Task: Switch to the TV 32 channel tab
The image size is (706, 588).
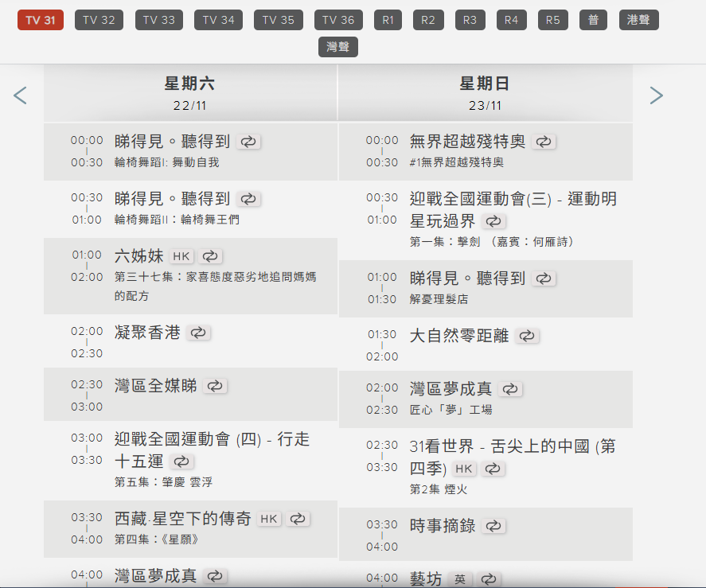Action: pos(99,20)
